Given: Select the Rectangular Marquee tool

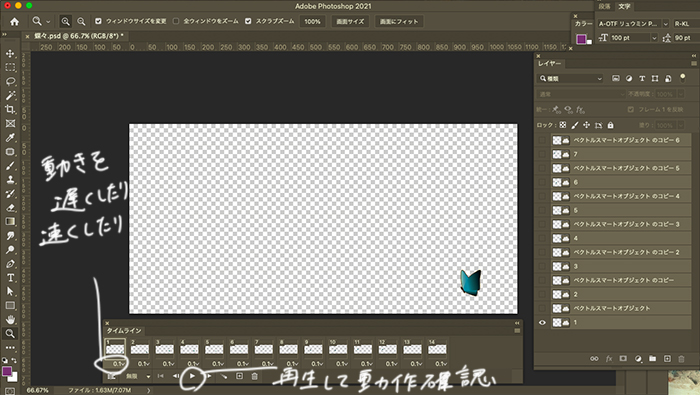Looking at the screenshot, I should point(10,67).
